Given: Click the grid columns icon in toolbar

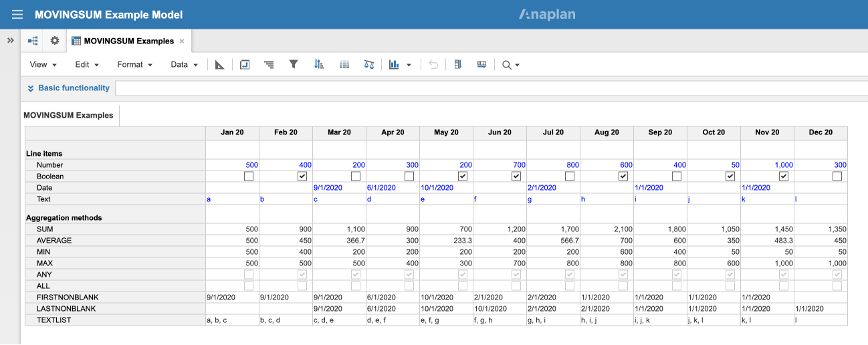Looking at the screenshot, I should (344, 65).
